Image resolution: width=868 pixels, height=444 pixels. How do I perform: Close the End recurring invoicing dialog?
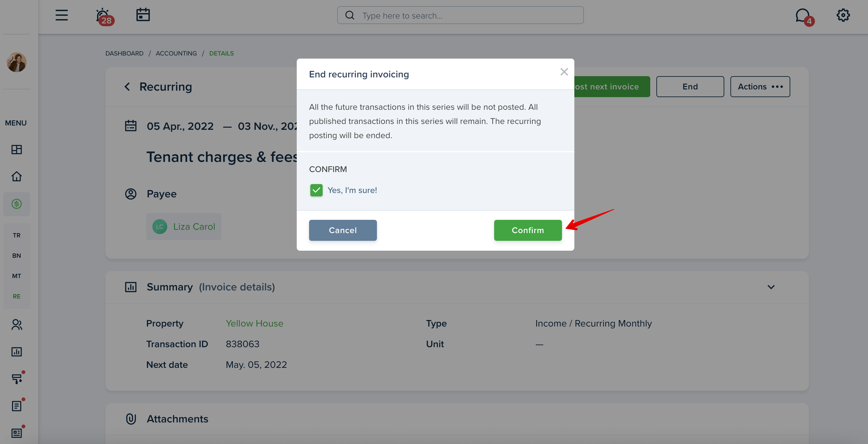pos(564,72)
